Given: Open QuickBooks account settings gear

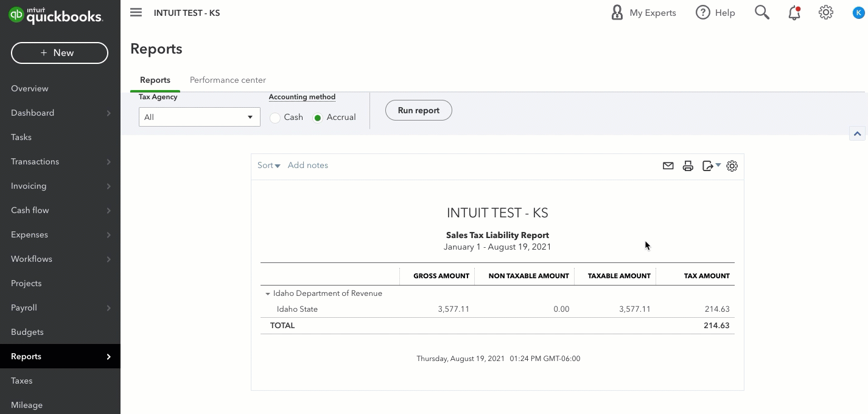Looking at the screenshot, I should pos(825,12).
